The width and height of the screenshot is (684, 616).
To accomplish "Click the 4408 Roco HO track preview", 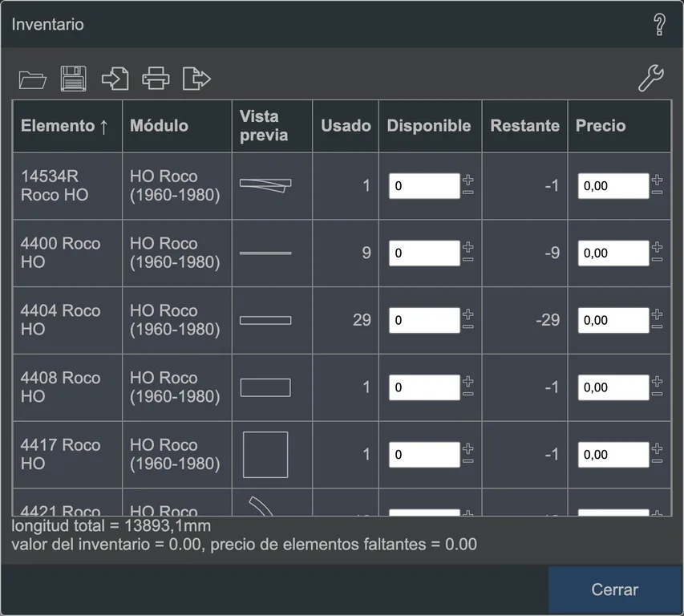I will pyautogui.click(x=265, y=387).
